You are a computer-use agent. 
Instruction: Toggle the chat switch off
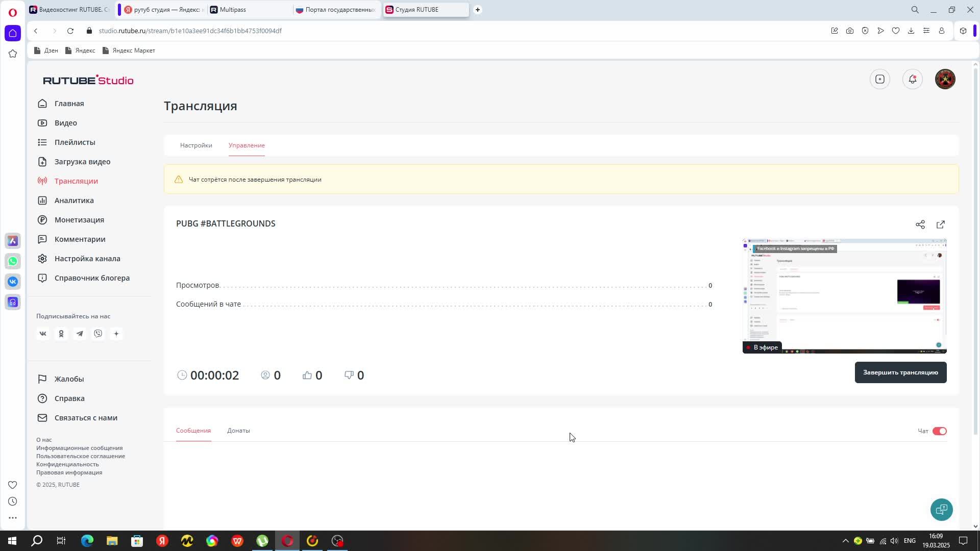(x=940, y=431)
